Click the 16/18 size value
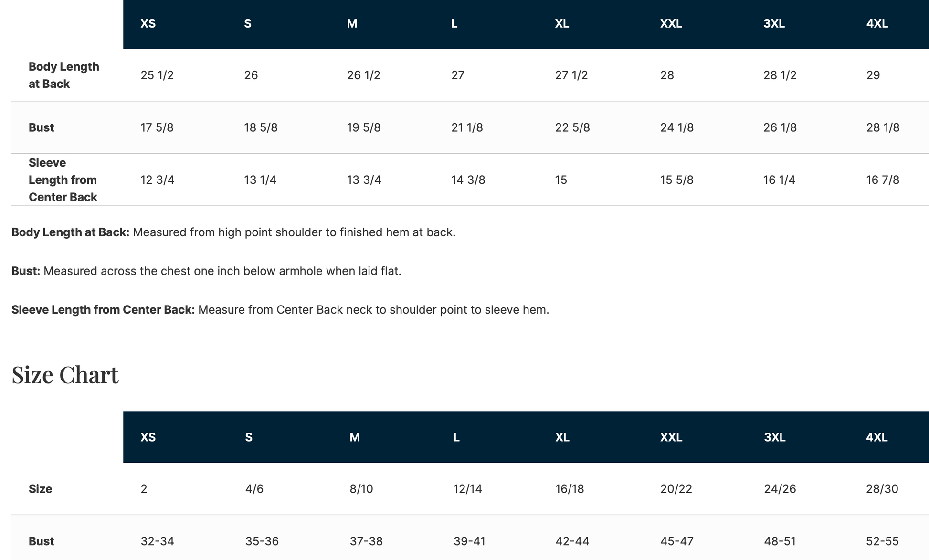929x560 pixels. [570, 489]
